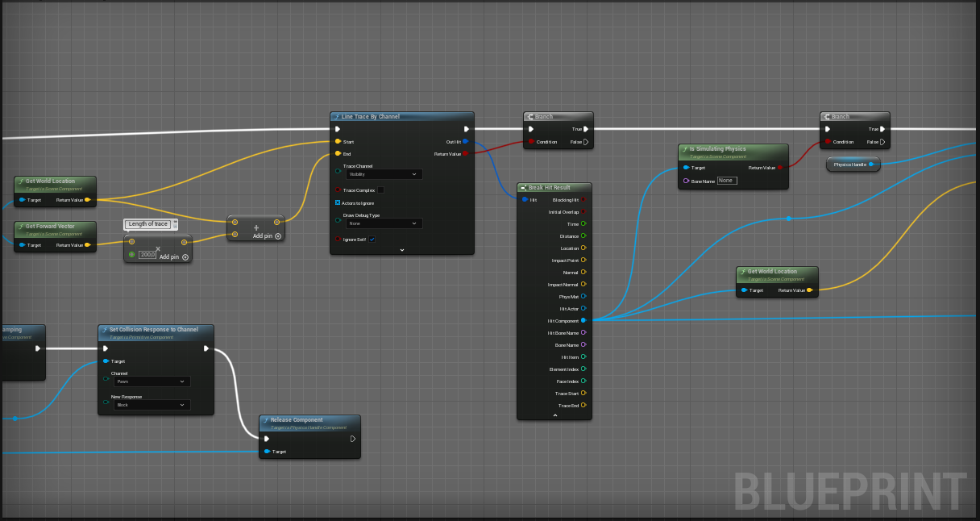Collapse the Break Hit Result pin list
The height and width of the screenshot is (521, 980).
(x=554, y=415)
